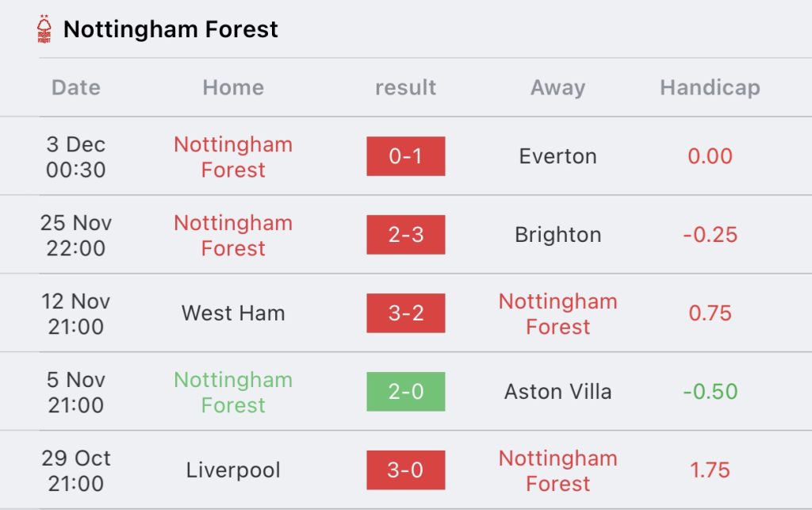Select the Handicap column header
This screenshot has height=510, width=812.
click(x=710, y=87)
